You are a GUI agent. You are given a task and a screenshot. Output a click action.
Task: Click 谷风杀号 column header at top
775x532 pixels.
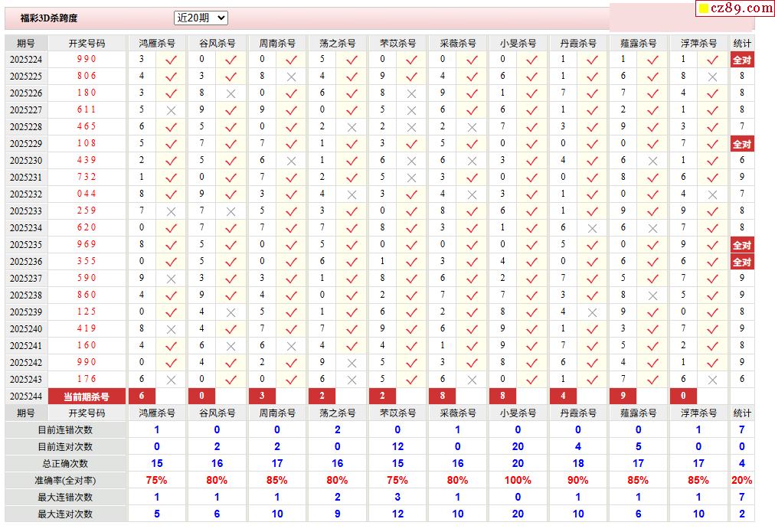pyautogui.click(x=217, y=44)
